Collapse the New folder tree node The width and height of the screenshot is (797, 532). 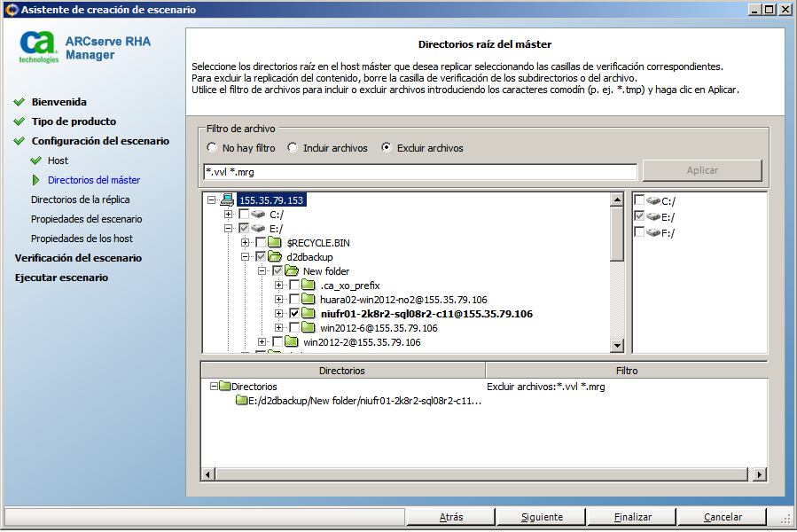(262, 271)
